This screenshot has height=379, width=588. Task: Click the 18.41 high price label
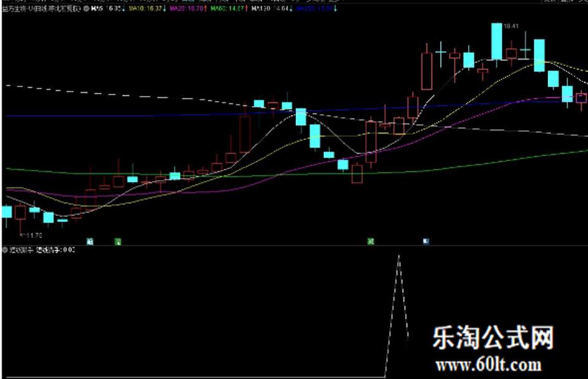pyautogui.click(x=511, y=26)
